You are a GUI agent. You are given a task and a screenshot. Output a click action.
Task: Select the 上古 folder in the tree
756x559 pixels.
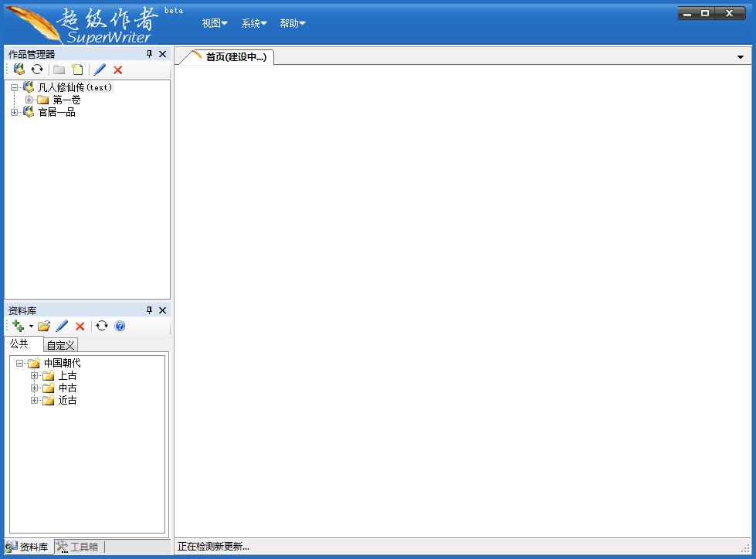(x=67, y=375)
